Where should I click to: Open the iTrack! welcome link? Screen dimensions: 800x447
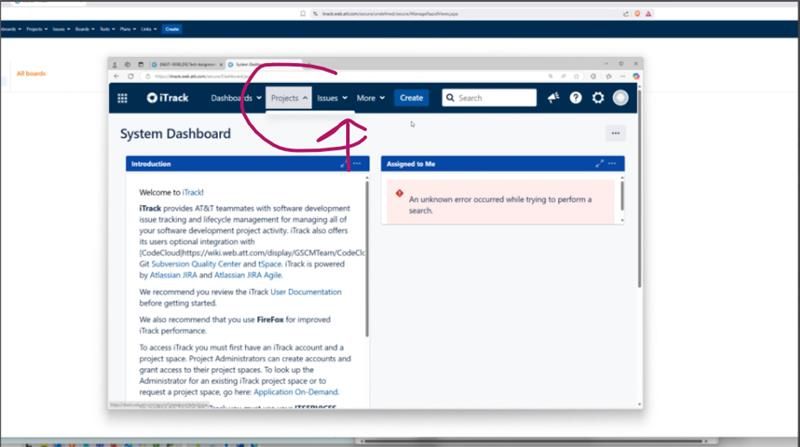193,192
